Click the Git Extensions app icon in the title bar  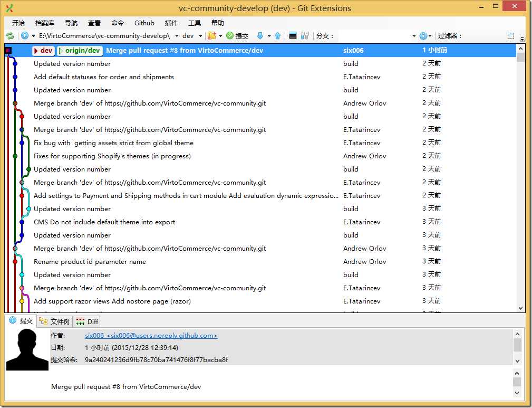9,8
